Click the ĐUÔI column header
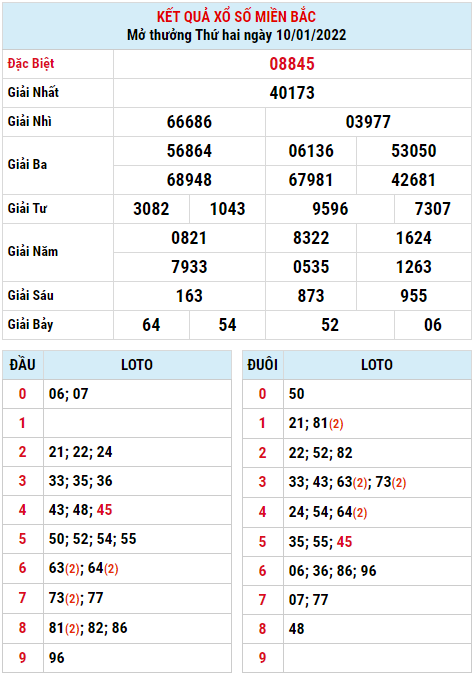This screenshot has height=674, width=474. (x=263, y=365)
